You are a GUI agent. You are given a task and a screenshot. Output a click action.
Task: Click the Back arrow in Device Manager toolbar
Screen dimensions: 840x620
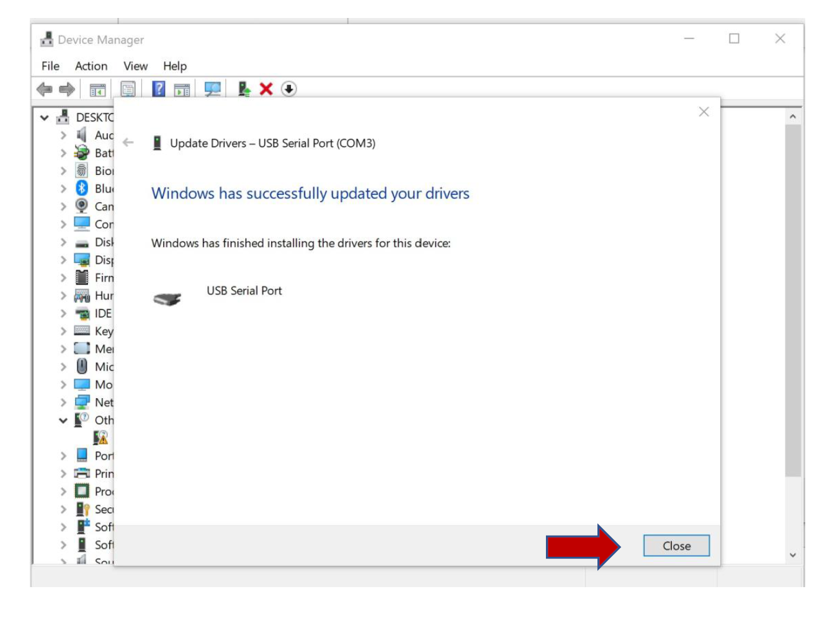[44, 89]
